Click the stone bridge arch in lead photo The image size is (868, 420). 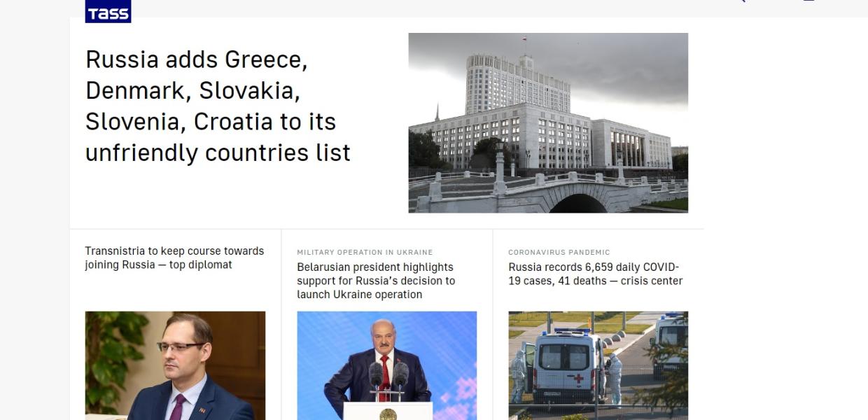(x=578, y=203)
